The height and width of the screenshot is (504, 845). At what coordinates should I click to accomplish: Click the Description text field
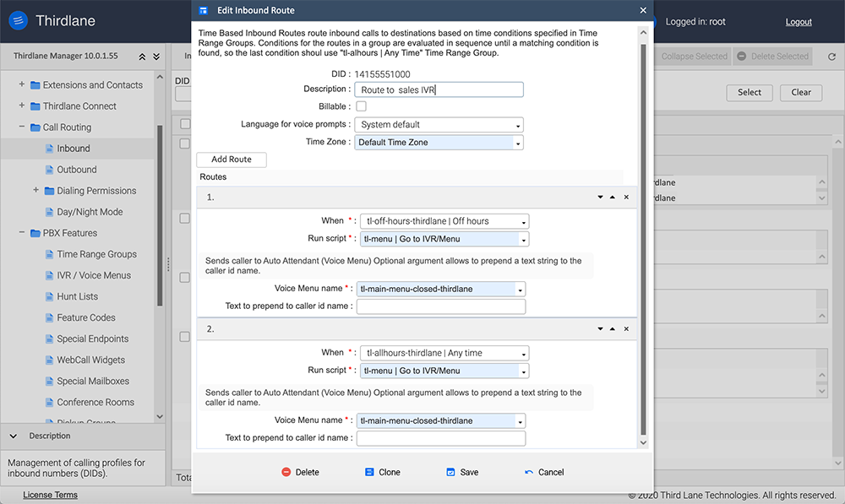coord(439,89)
